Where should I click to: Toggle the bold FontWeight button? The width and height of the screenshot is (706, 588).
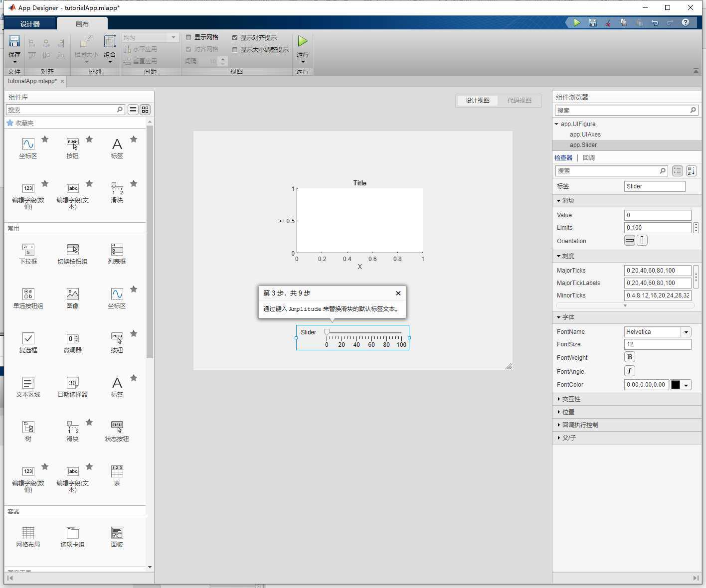tap(630, 357)
